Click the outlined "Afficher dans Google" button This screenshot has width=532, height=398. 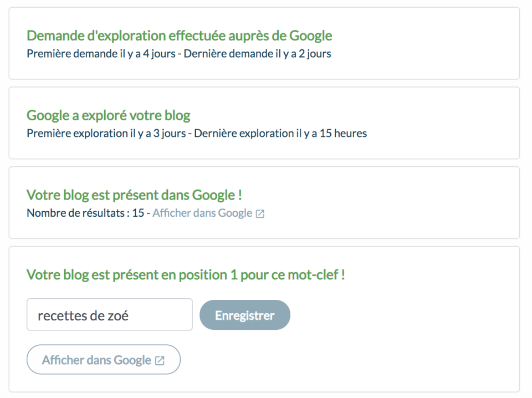pyautogui.click(x=104, y=360)
